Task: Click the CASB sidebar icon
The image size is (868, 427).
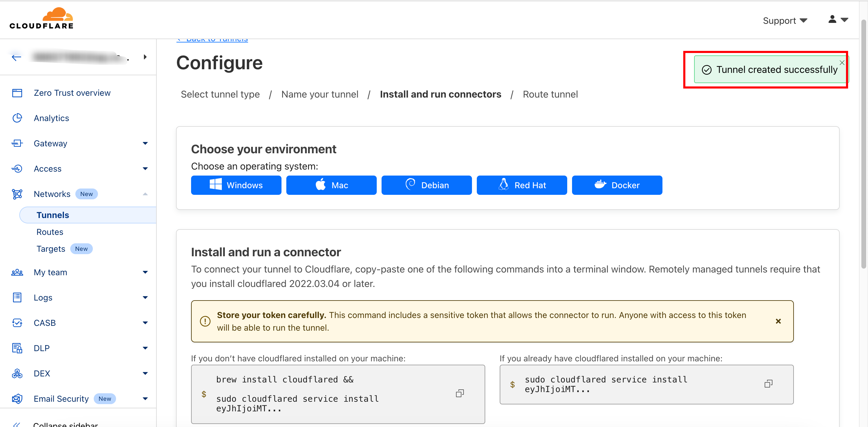Action: tap(17, 323)
